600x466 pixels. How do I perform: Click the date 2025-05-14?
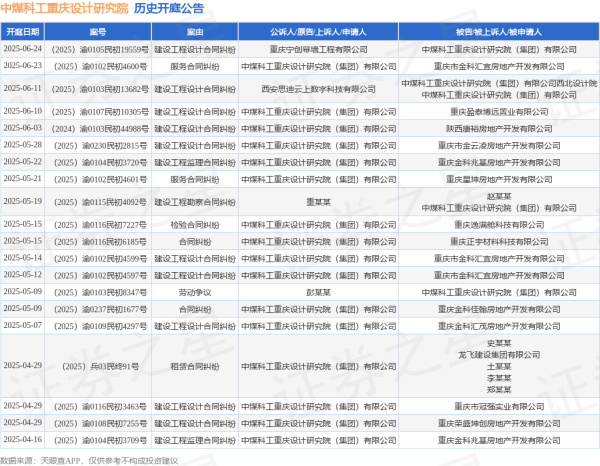23,257
